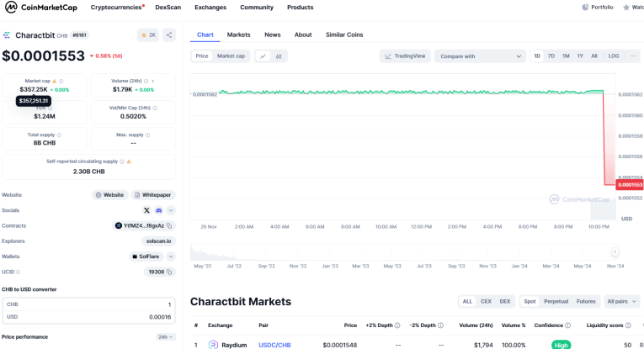Copy the contract address YtfMZ4...f8gxAz
644x349 pixels.
(x=169, y=225)
